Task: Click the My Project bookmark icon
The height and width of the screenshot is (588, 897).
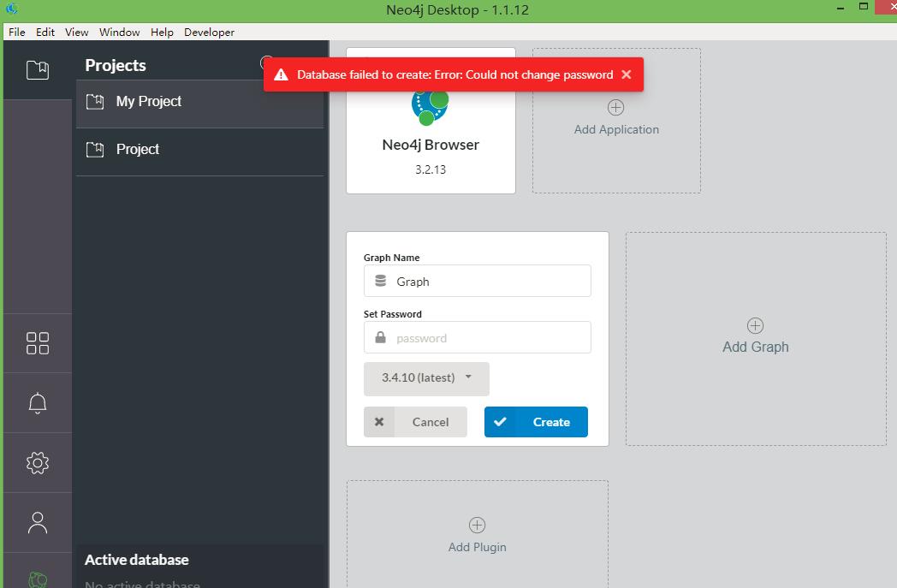Action: tap(95, 102)
